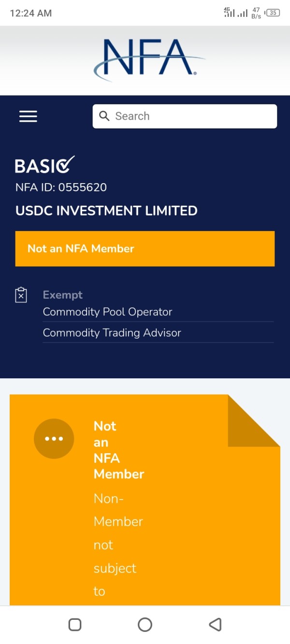Select the Commodity Pool Operator entry
This screenshot has width=290, height=644.
[x=108, y=312]
